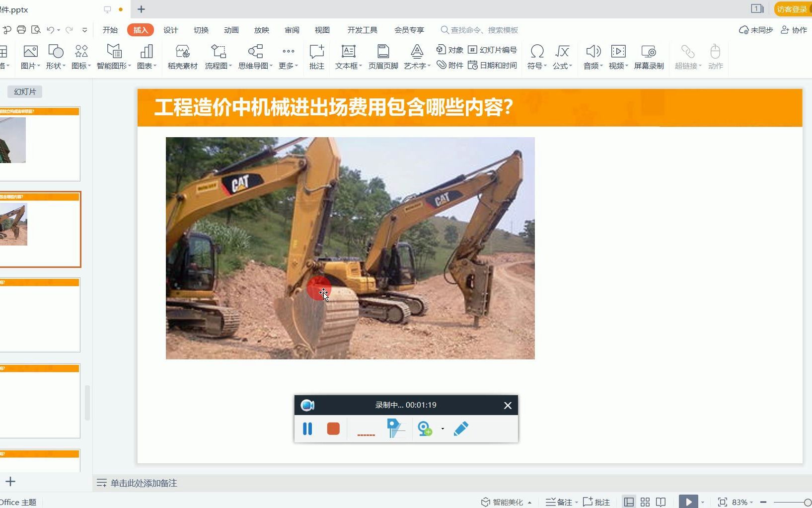Image resolution: width=812 pixels, height=508 pixels.
Task: Expand quick access toolbar customize arrow
Action: [84, 30]
